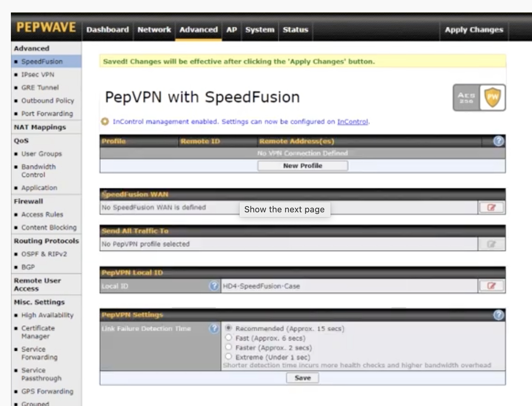Edit the PepVPN Local ID
This screenshot has width=532, height=406.
point(492,286)
